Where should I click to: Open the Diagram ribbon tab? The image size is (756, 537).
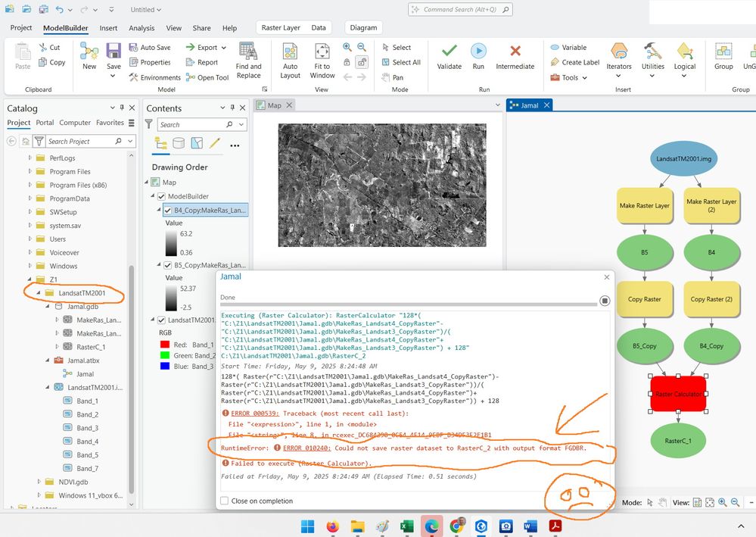(363, 28)
